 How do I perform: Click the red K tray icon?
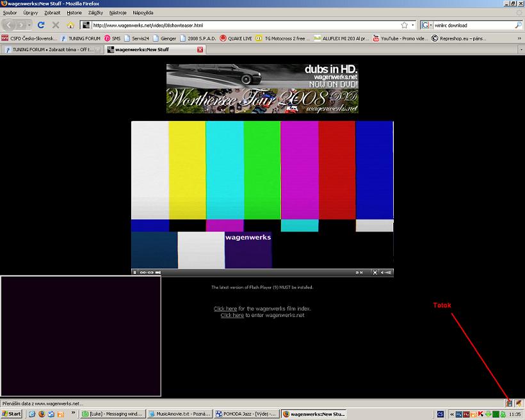tap(481, 414)
